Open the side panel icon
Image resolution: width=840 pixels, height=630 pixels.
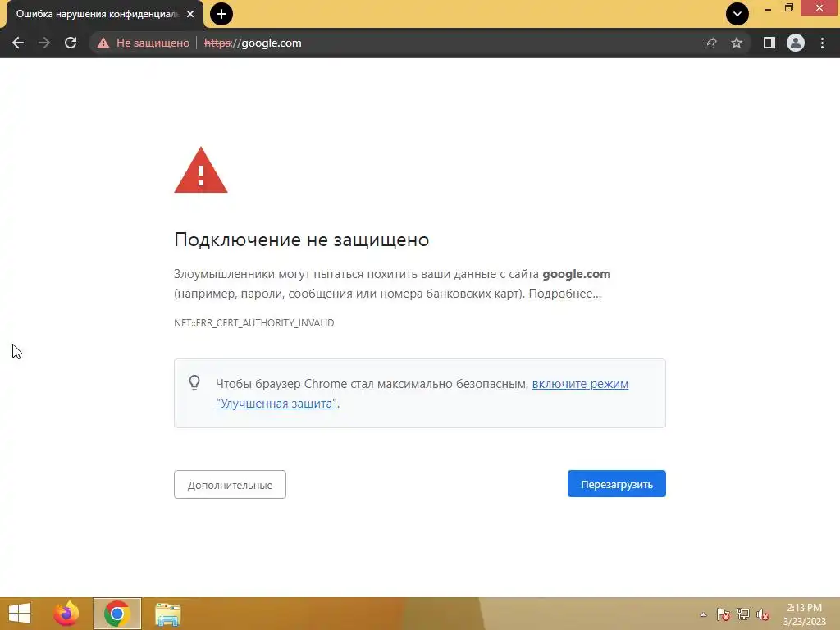769,43
